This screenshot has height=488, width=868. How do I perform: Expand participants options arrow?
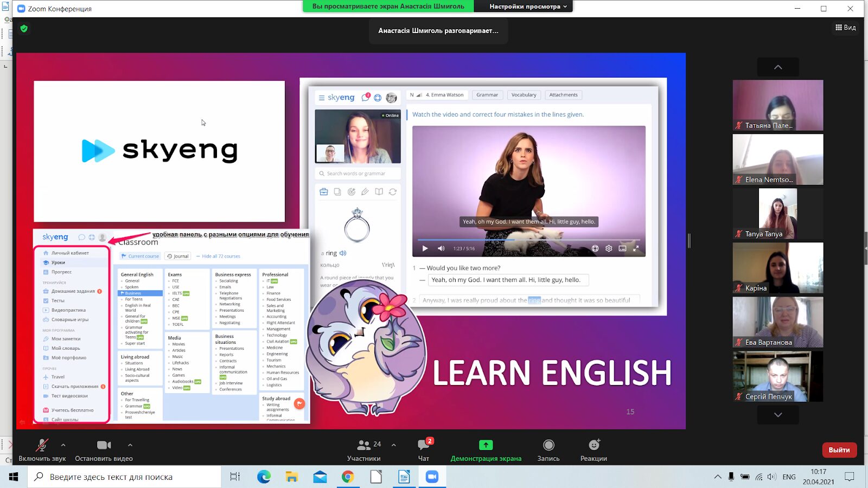tap(394, 445)
